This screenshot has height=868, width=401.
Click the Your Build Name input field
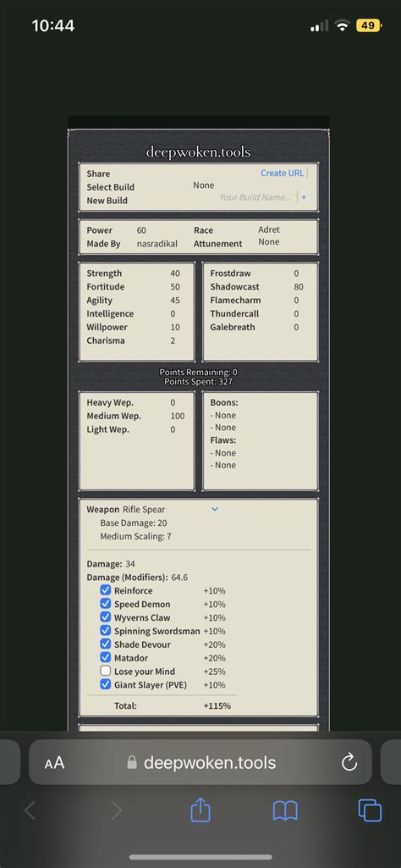(255, 197)
